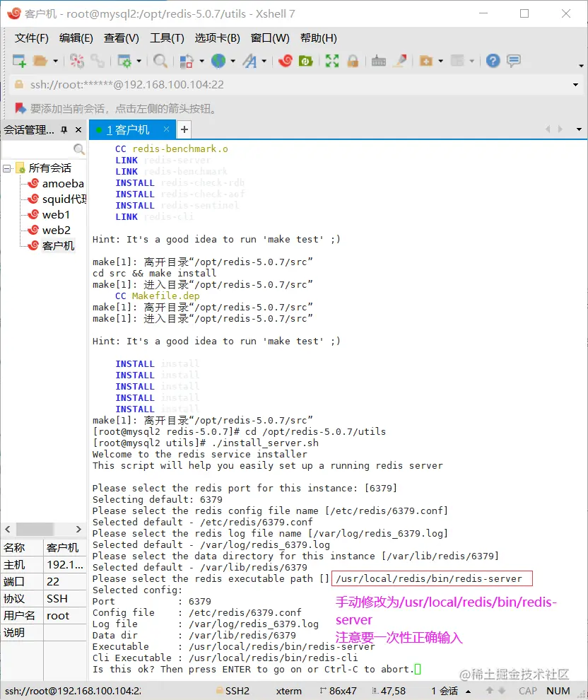
Task: Click right arrow of session panel scrollbar
Action: click(x=78, y=529)
